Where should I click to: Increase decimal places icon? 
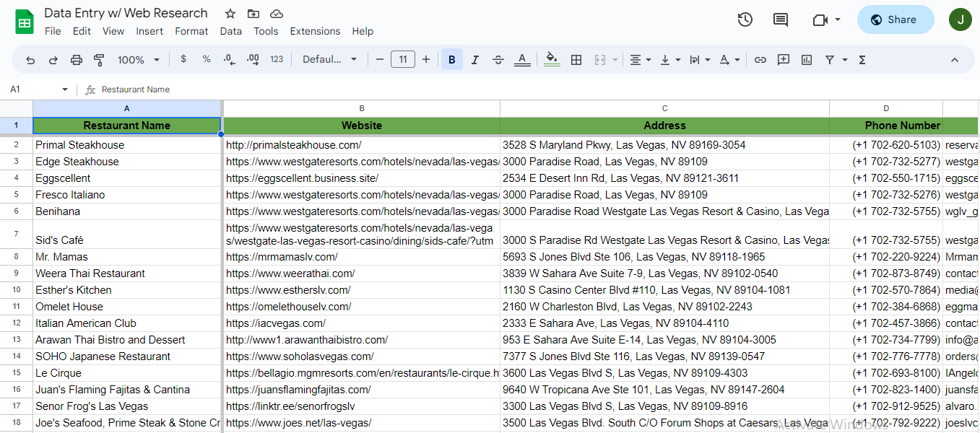[253, 59]
